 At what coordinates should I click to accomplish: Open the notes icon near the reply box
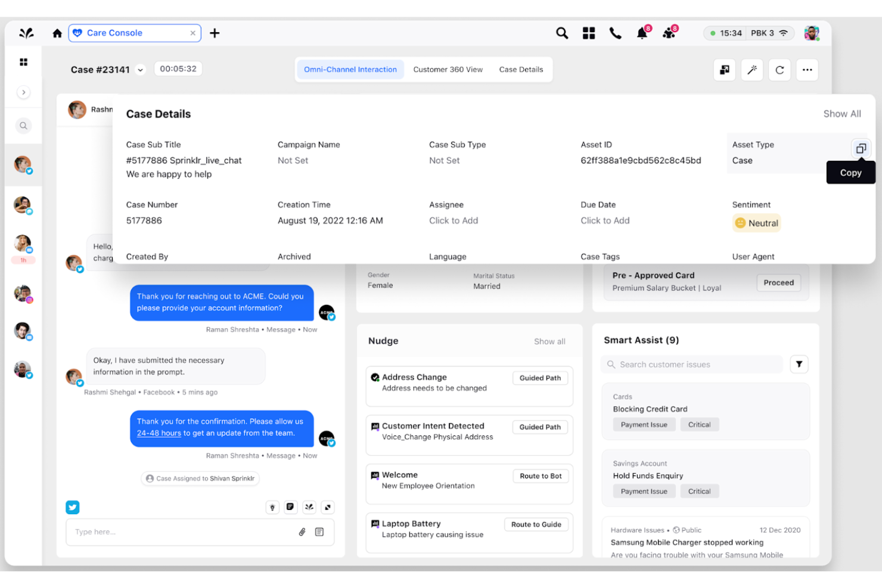point(290,507)
